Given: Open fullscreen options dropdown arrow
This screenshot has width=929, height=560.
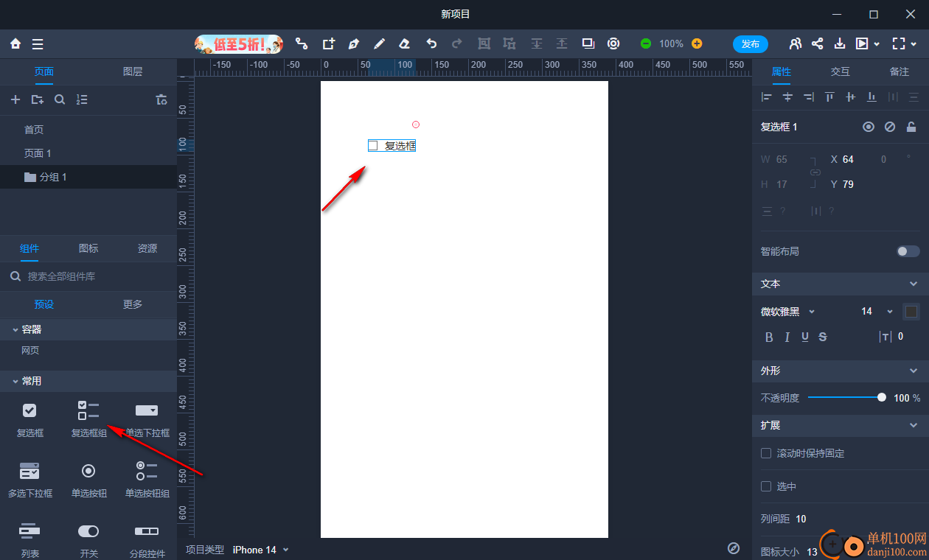Looking at the screenshot, I should (914, 44).
